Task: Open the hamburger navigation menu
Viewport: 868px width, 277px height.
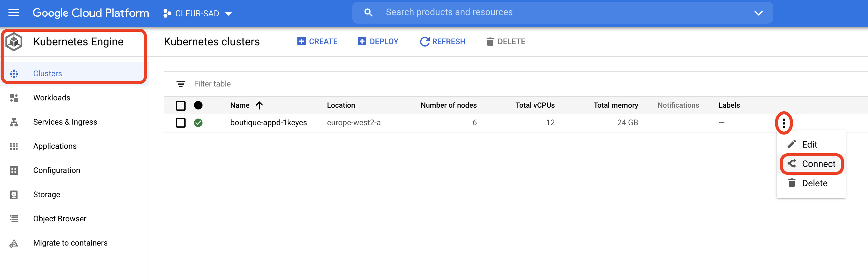Action: pyautogui.click(x=14, y=13)
